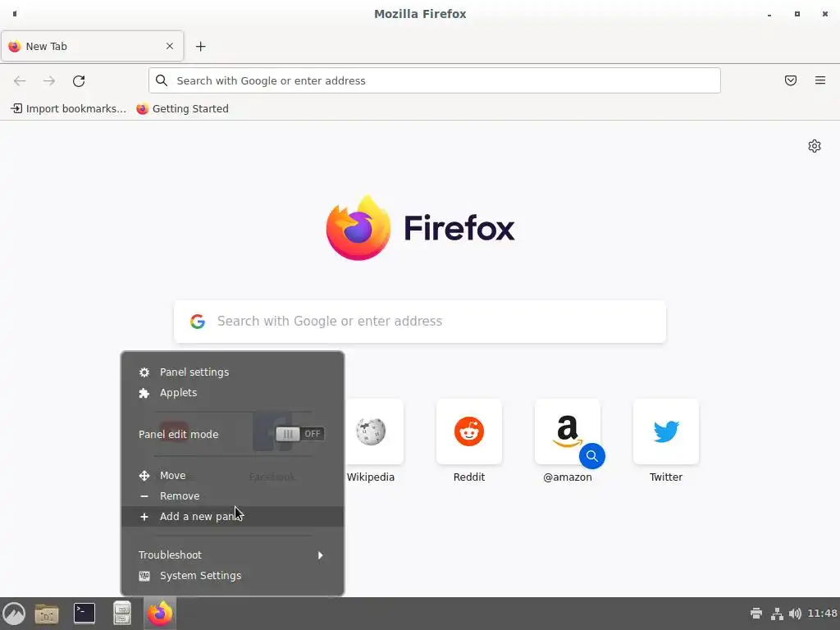Open Getting Started bookmark
This screenshot has width=840, height=630.
pyautogui.click(x=183, y=109)
